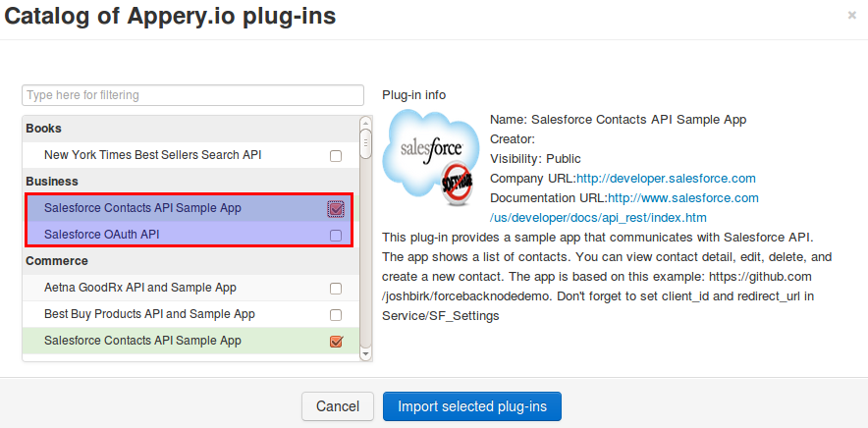Uncheck Salesforce Contacts checkbox under Commerce
Screen dimensions: 868x428
[x=336, y=342]
